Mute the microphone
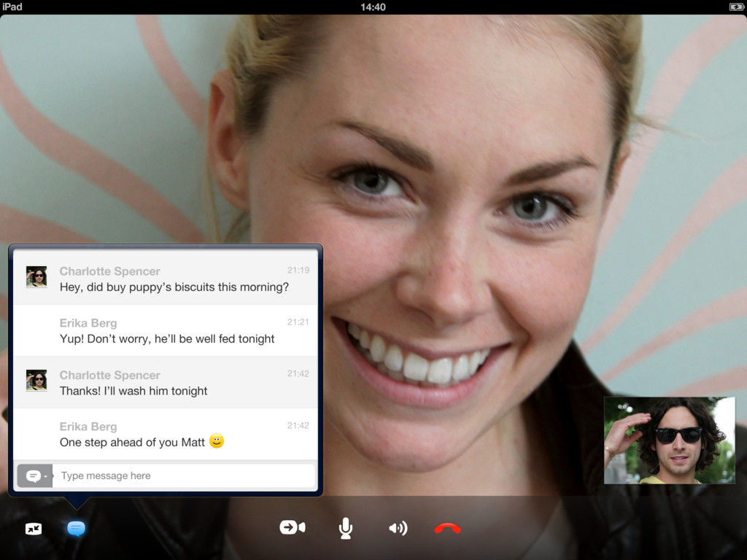 [345, 528]
